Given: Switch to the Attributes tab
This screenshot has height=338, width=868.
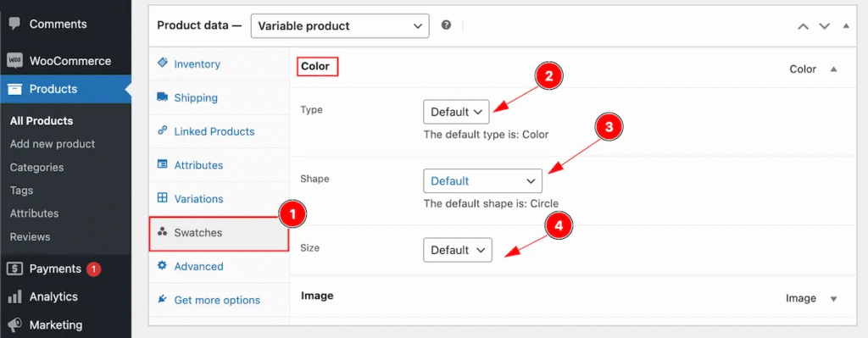Looking at the screenshot, I should click(220, 165).
